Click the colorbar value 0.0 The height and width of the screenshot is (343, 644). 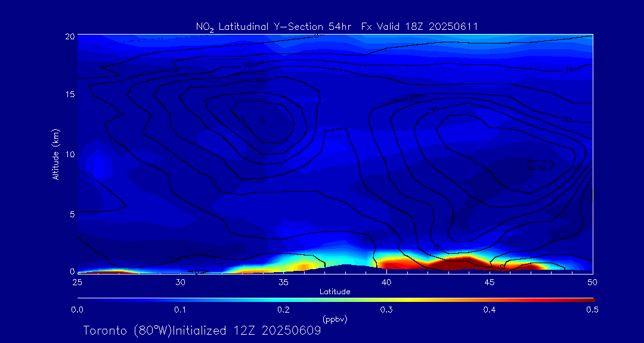click(77, 310)
